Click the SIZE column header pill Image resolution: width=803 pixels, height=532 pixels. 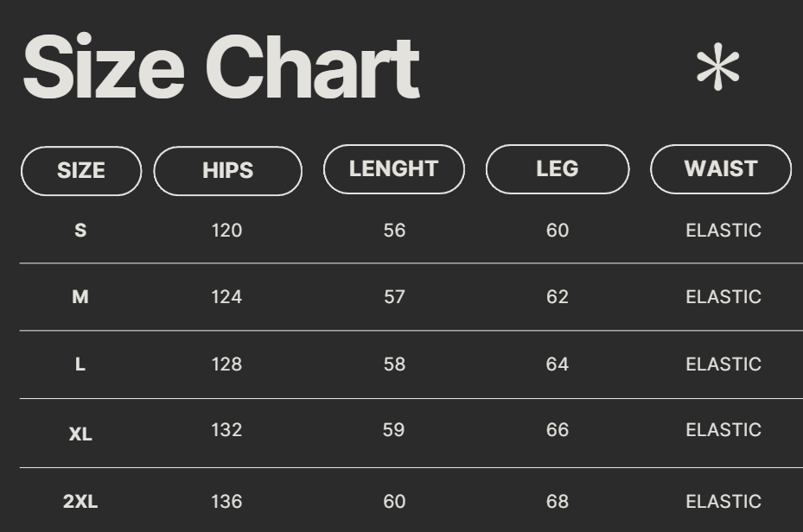(x=81, y=170)
